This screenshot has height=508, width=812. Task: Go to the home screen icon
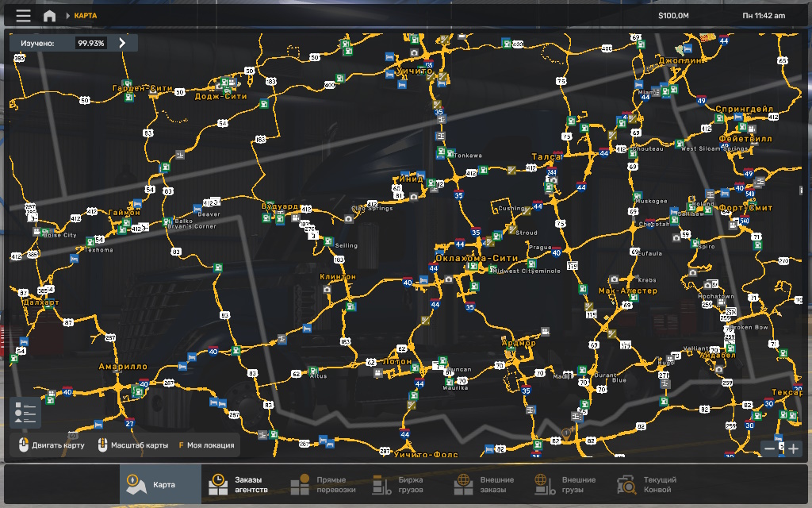(x=49, y=16)
